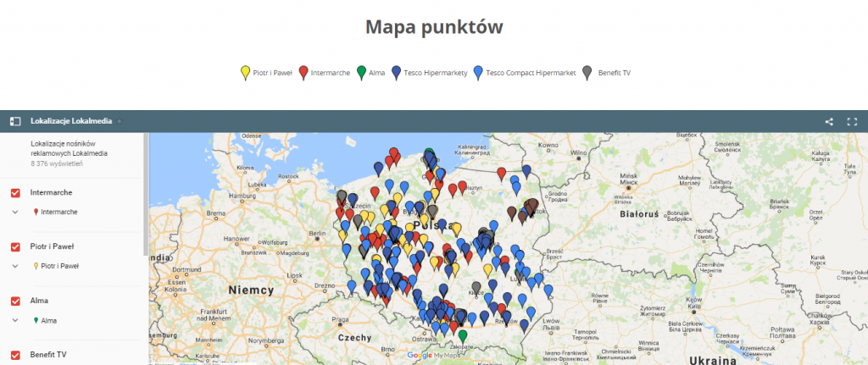Click the sidebar vertical scrollbar
The image size is (868, 365).
click(145, 195)
